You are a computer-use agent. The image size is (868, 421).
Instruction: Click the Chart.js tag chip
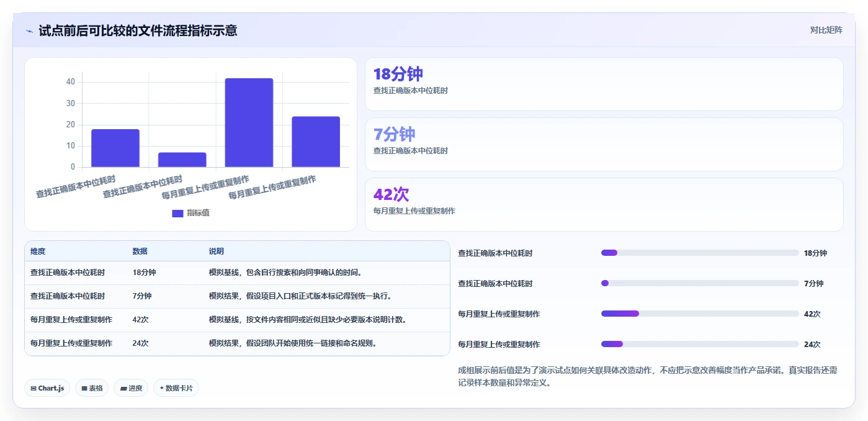point(47,388)
